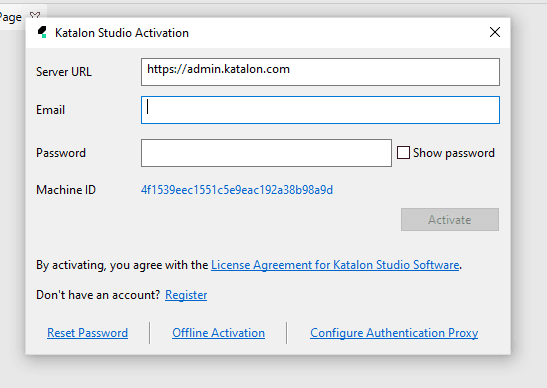This screenshot has width=547, height=388.
Task: Focus the Server URL input field
Action: tap(320, 72)
